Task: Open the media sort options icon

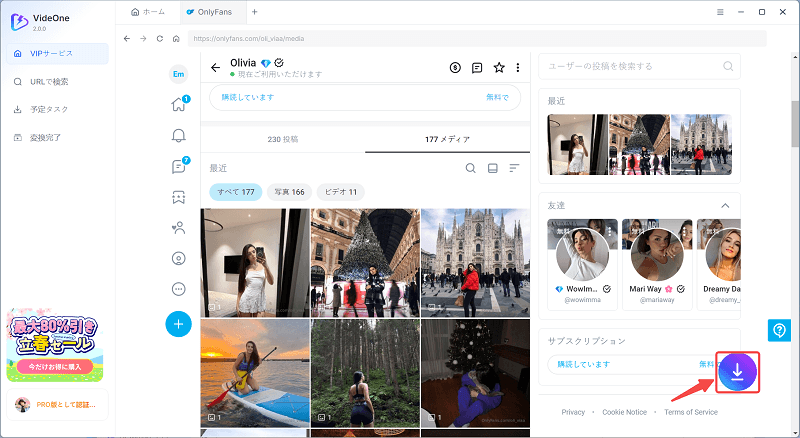Action: coord(514,168)
